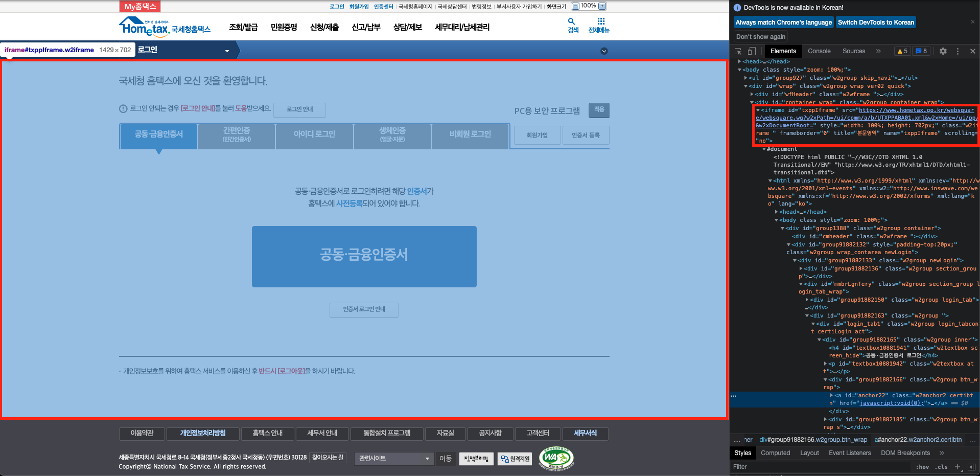
Task: Open the 조회/발급 main menu
Action: pos(243,27)
